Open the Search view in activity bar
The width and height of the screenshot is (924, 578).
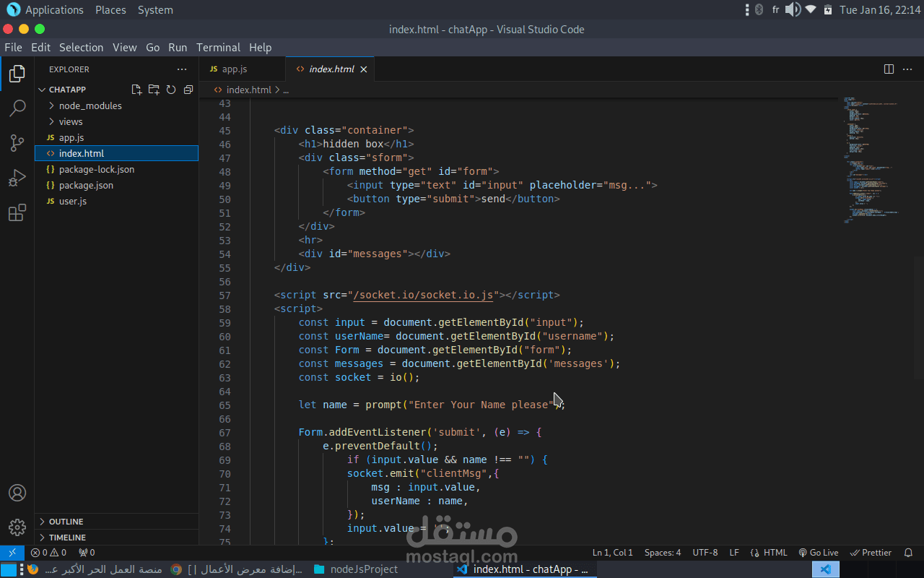click(17, 108)
